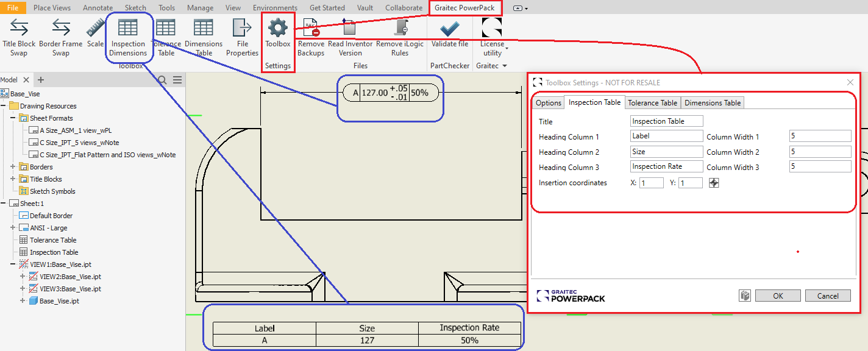This screenshot has width=868, height=351.
Task: Switch to the Annotate ribbon tab
Action: [x=98, y=8]
